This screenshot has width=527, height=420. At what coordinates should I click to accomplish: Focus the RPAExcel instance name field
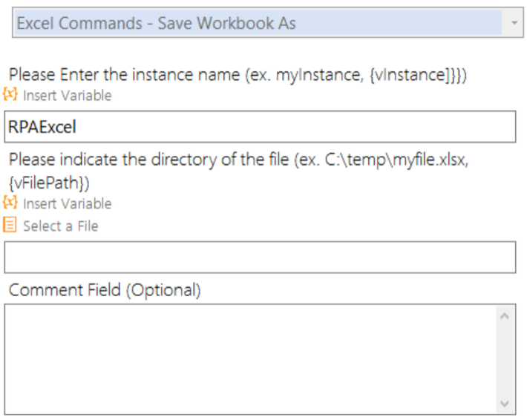(x=260, y=127)
